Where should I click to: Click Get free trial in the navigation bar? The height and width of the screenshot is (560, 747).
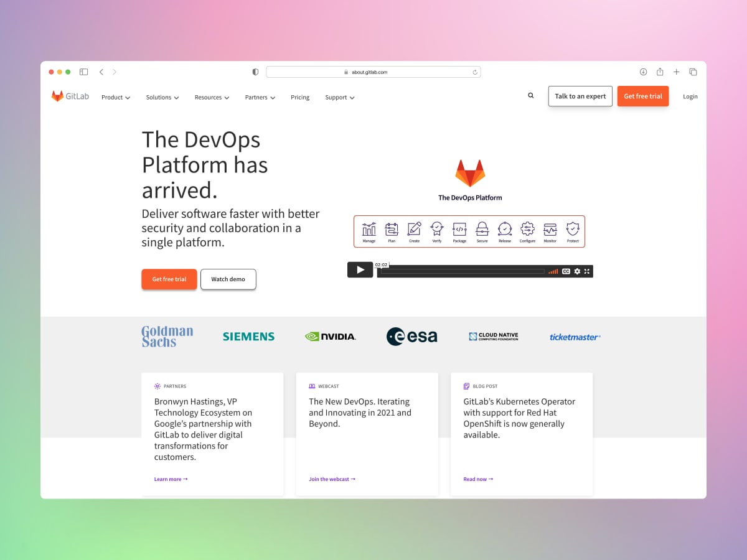pos(643,96)
